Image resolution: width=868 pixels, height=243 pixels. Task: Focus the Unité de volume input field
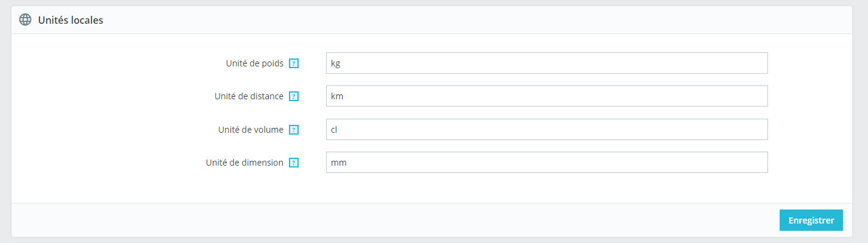tap(547, 129)
